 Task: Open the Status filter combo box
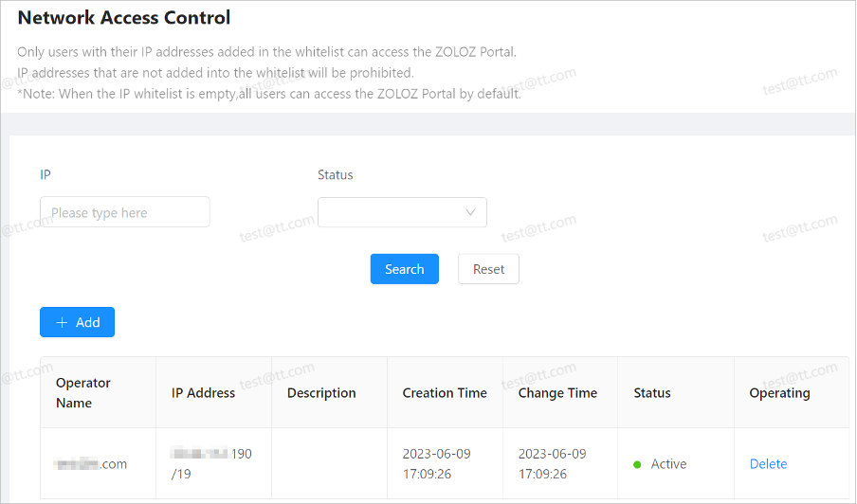[402, 212]
